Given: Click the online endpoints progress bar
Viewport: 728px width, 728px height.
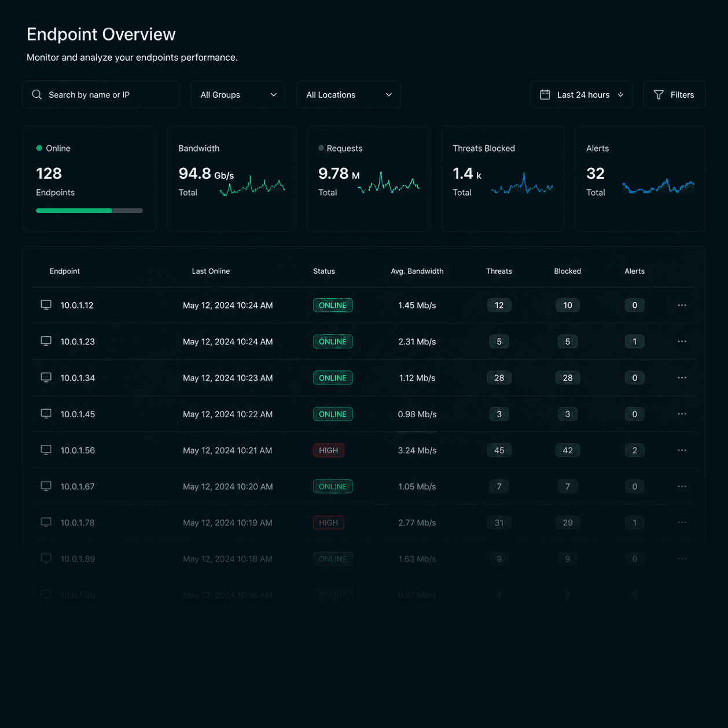Looking at the screenshot, I should coord(89,211).
